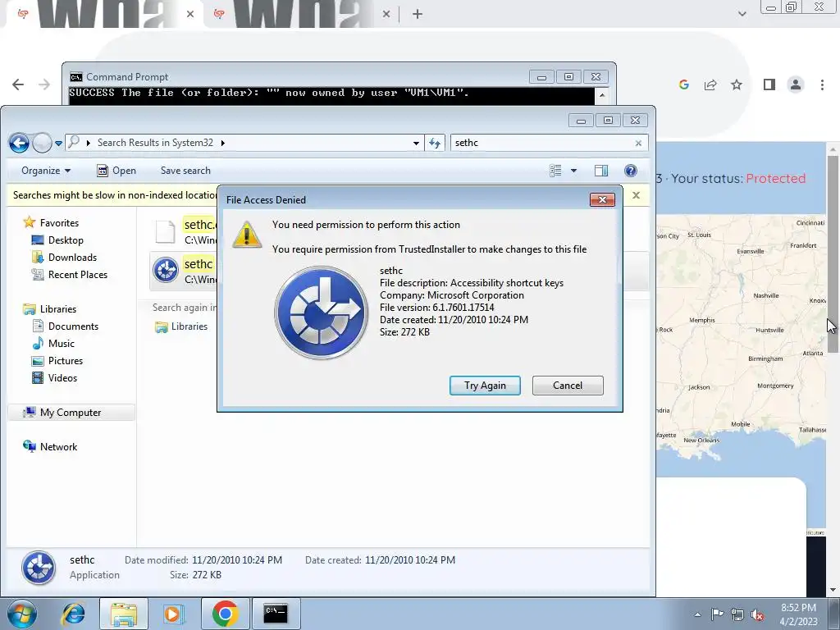Select Network in navigation pane
Viewport: 840px width, 630px height.
pyautogui.click(x=50, y=447)
